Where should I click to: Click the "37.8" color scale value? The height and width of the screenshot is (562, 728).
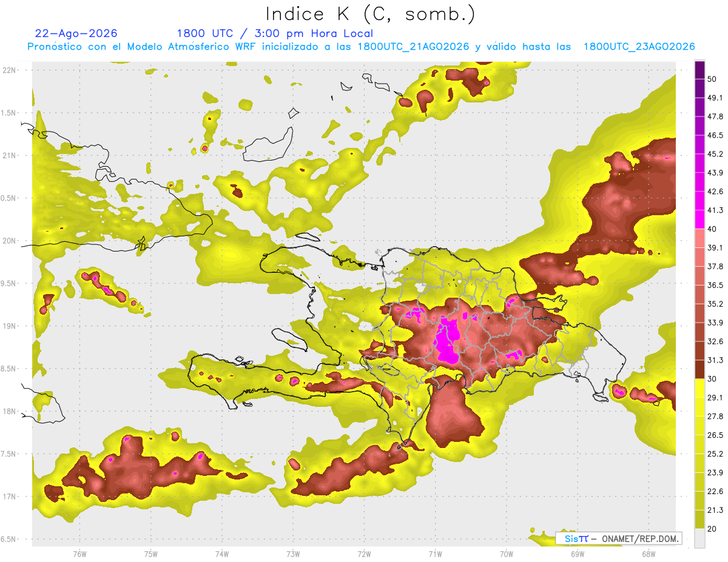715,266
